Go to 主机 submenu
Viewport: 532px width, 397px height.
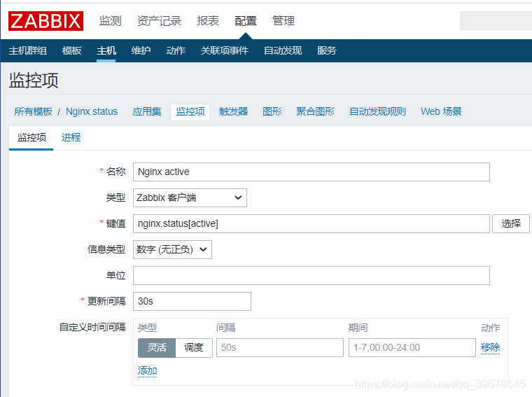pyautogui.click(x=106, y=50)
